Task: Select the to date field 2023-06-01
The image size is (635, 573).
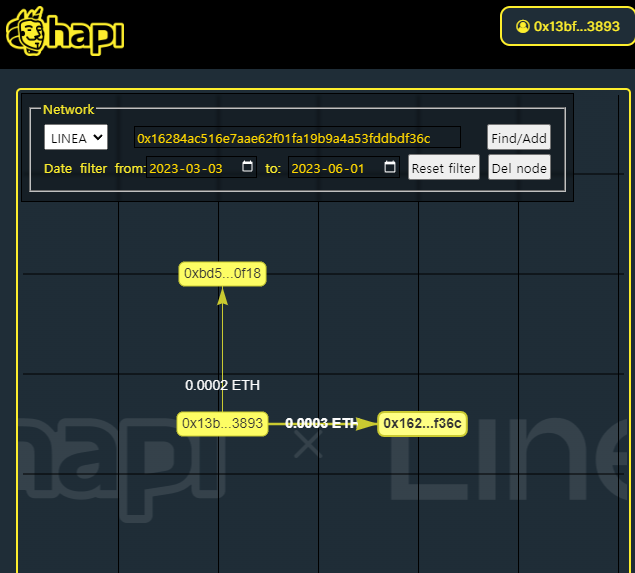Action: tap(344, 167)
